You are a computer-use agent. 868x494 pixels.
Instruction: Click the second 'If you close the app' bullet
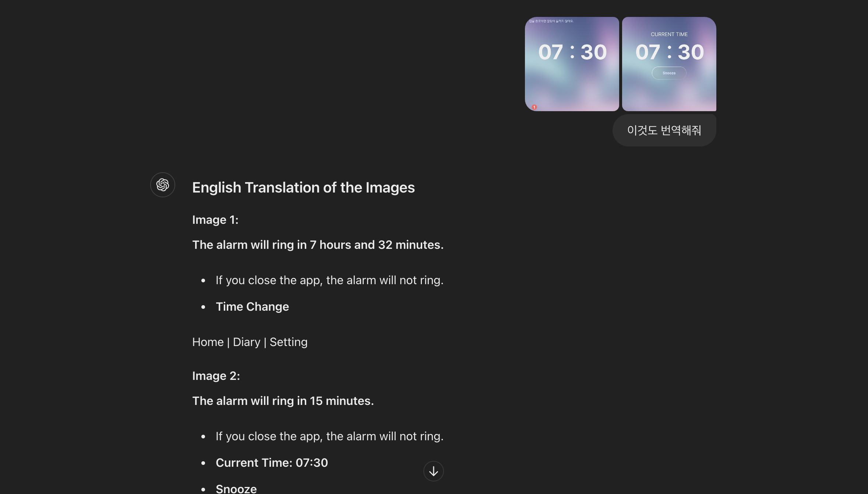point(329,436)
